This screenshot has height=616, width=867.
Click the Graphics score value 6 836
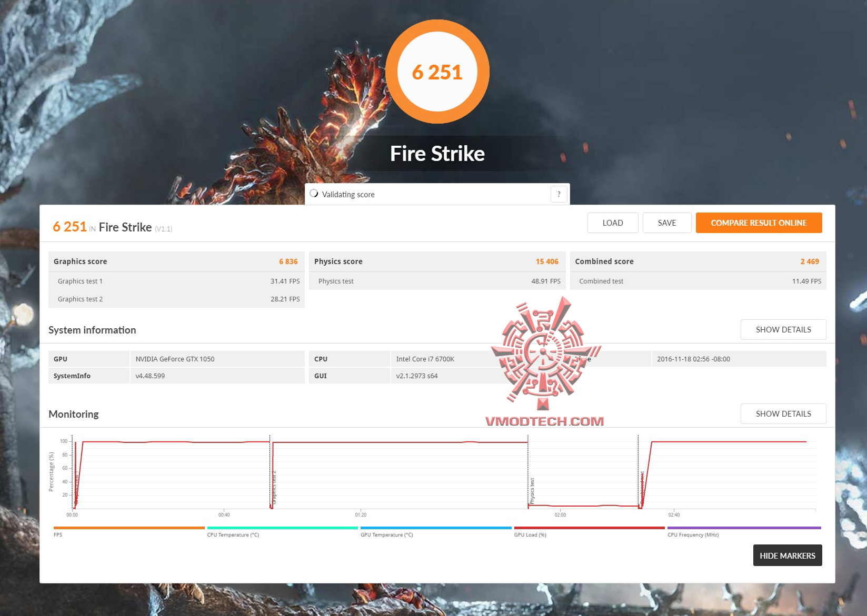tap(288, 261)
